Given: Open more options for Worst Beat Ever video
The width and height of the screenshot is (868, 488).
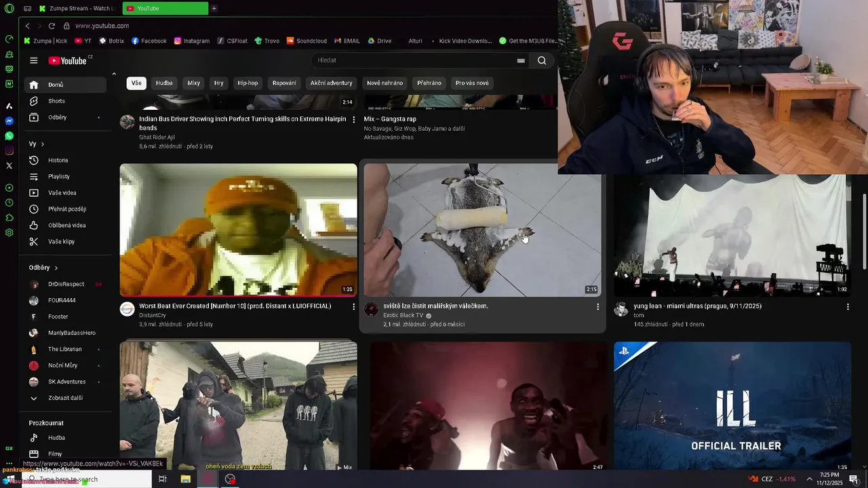Looking at the screenshot, I should [353, 306].
